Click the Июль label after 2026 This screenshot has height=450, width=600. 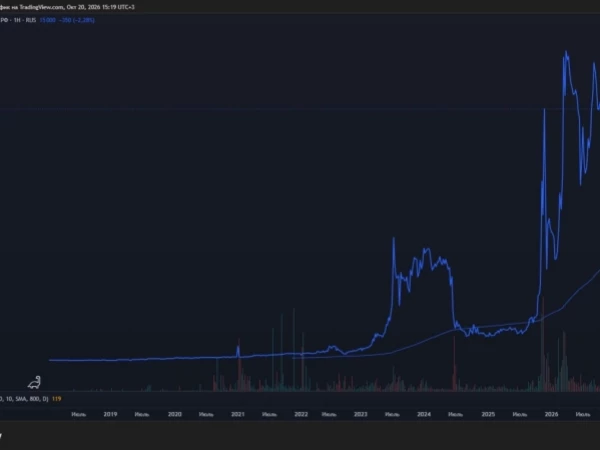583,414
